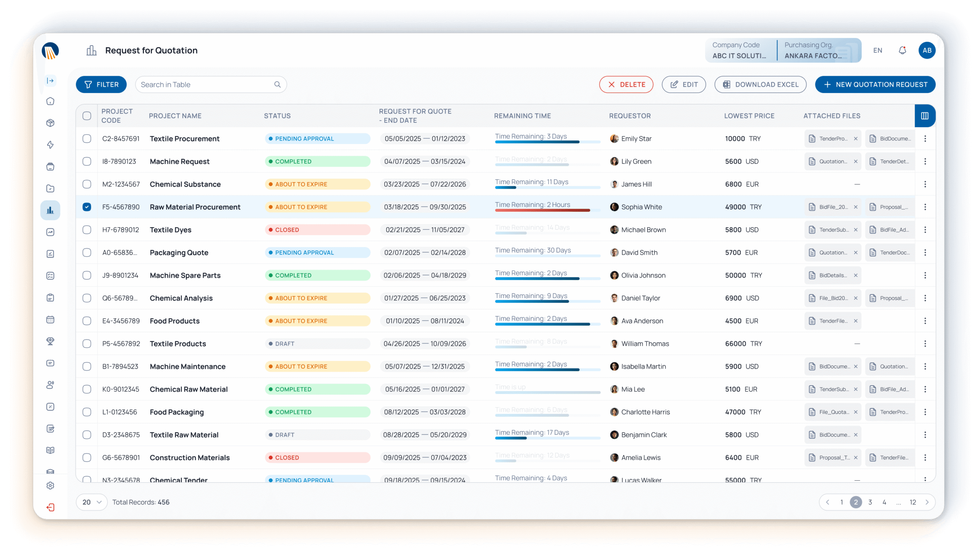Open the page size dropdown showing 20

click(92, 502)
